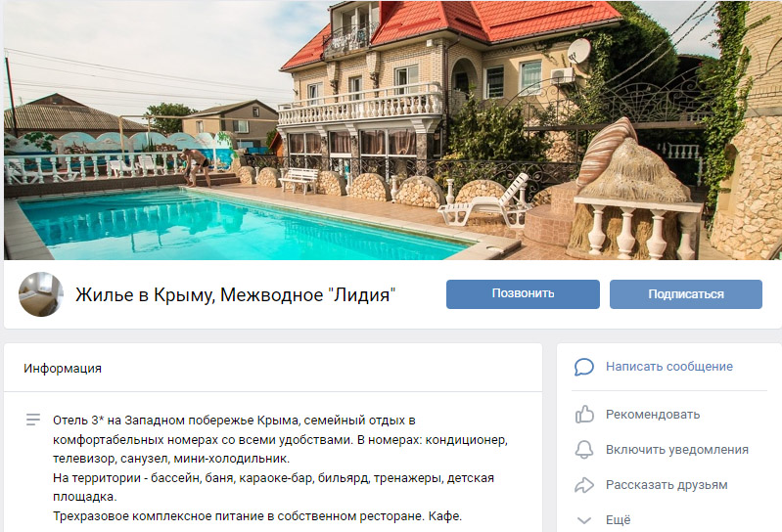Subscribe using the Подписаться button
This screenshot has width=782, height=532.
coord(686,294)
